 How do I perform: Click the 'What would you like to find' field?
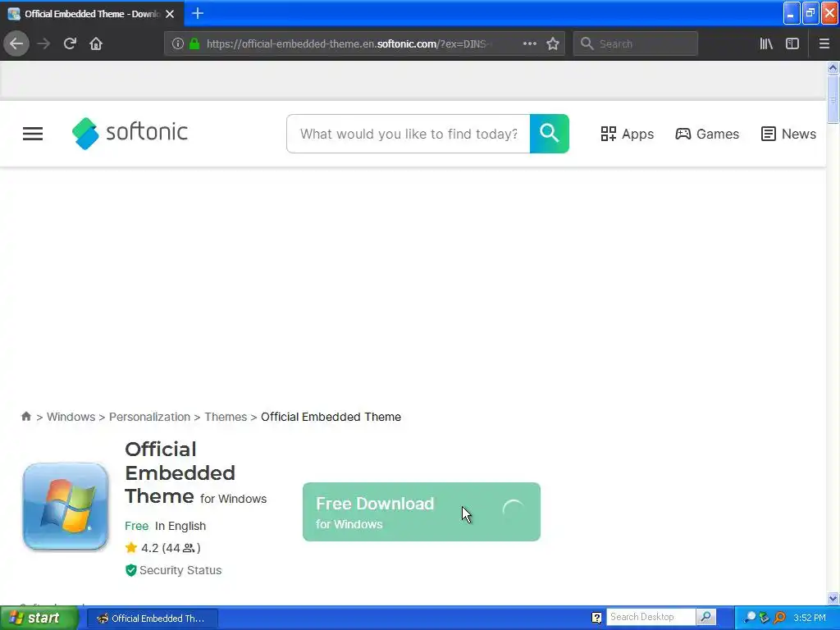409,134
